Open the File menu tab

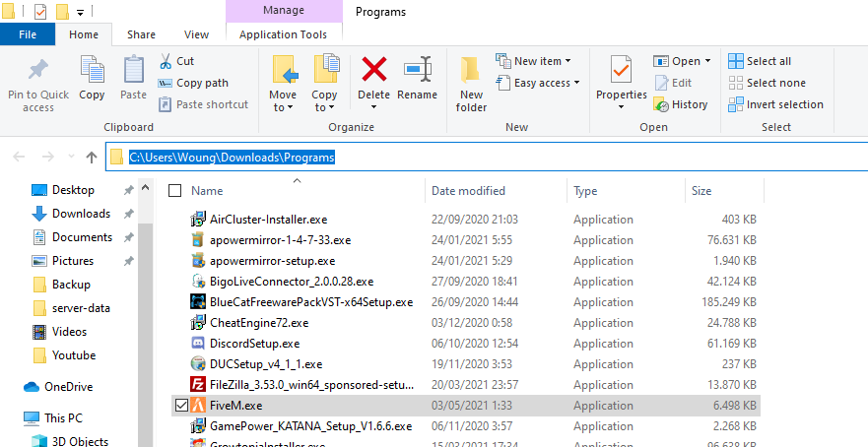[x=28, y=34]
